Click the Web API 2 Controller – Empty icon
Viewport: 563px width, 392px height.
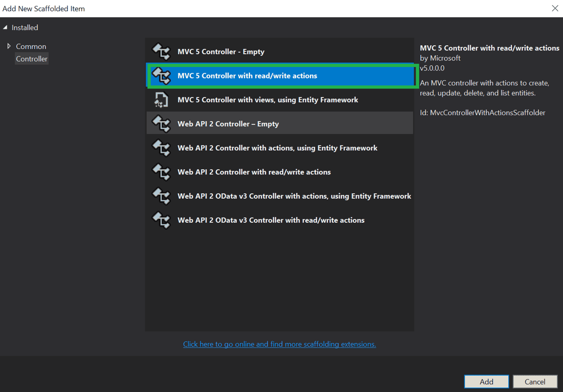[x=161, y=124]
